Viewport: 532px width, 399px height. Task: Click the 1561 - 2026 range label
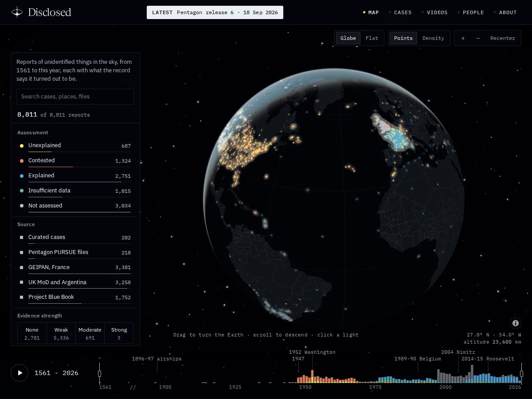click(56, 373)
